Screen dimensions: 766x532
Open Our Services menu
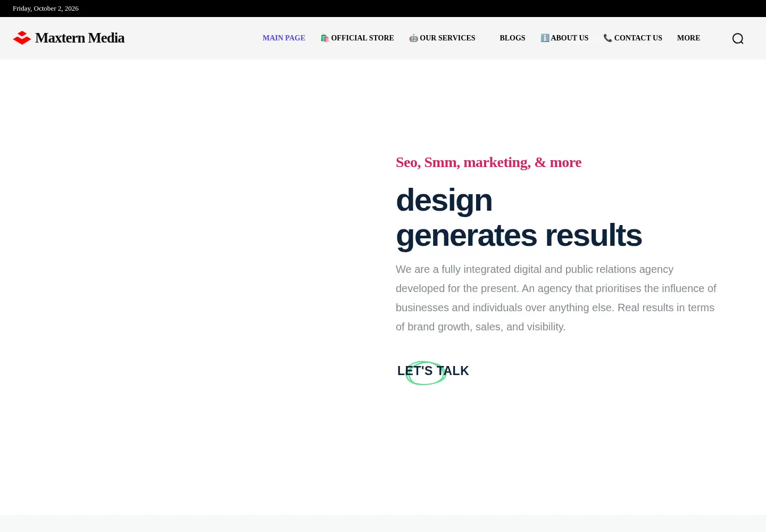tap(442, 38)
